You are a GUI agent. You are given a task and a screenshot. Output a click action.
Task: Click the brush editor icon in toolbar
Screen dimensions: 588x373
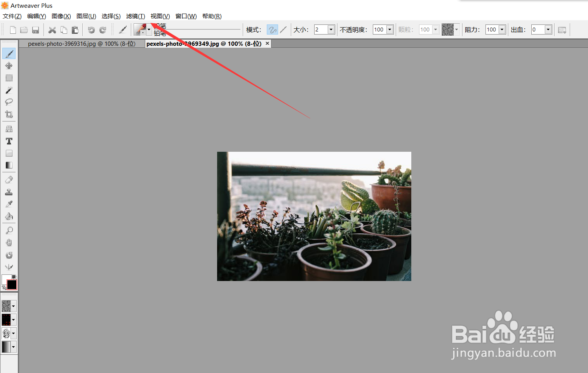tap(123, 30)
